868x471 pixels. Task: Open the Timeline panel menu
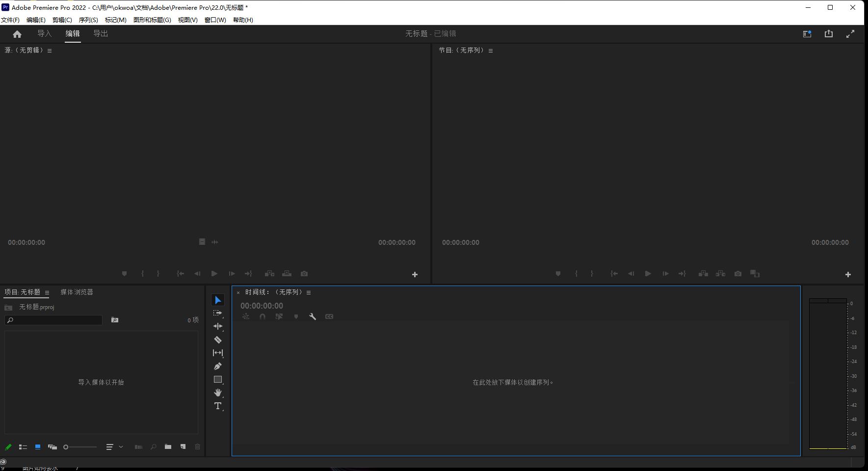[309, 292]
